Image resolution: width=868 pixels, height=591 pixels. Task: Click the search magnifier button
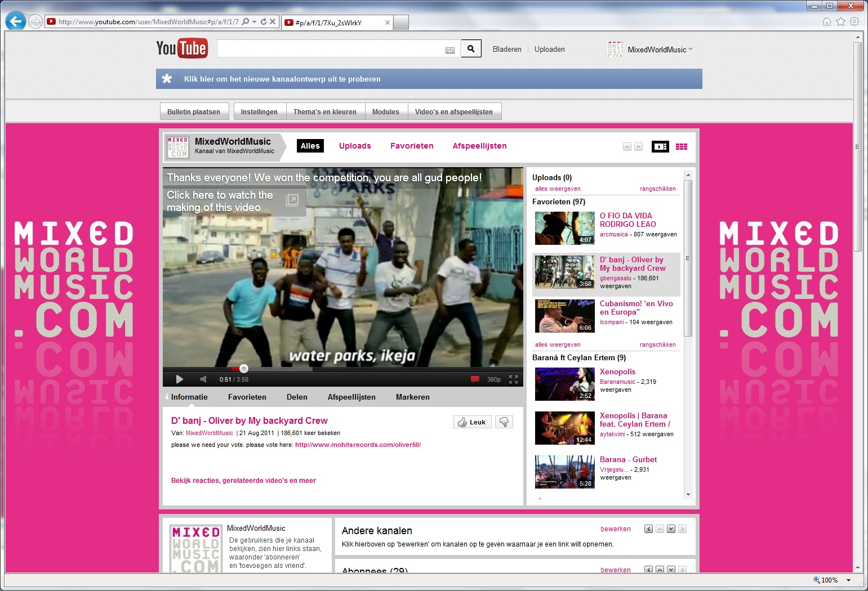[x=471, y=49]
